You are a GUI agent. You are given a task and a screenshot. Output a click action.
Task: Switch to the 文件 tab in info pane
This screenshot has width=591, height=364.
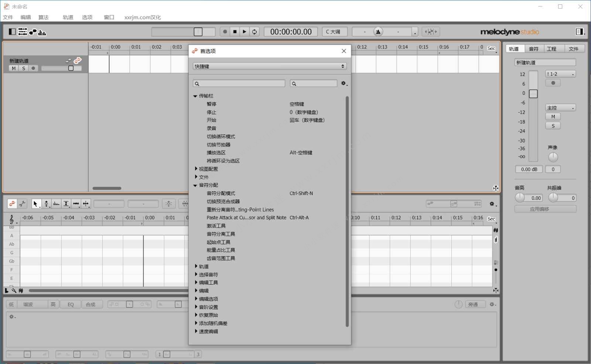[x=574, y=49]
